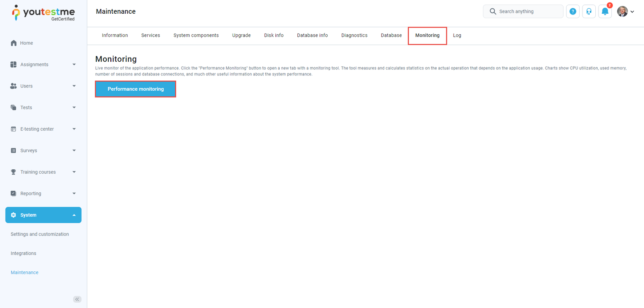Open Settings and customization link
The width and height of the screenshot is (644, 308).
(40, 234)
